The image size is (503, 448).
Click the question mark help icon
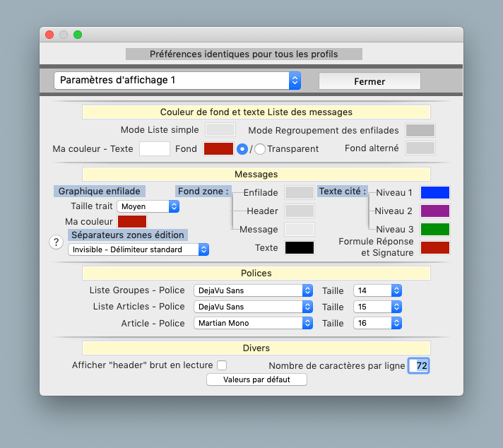click(56, 242)
